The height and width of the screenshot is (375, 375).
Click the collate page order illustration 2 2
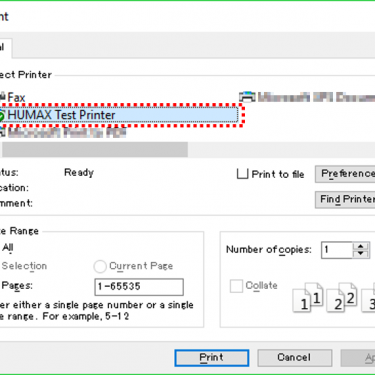pos(342,297)
